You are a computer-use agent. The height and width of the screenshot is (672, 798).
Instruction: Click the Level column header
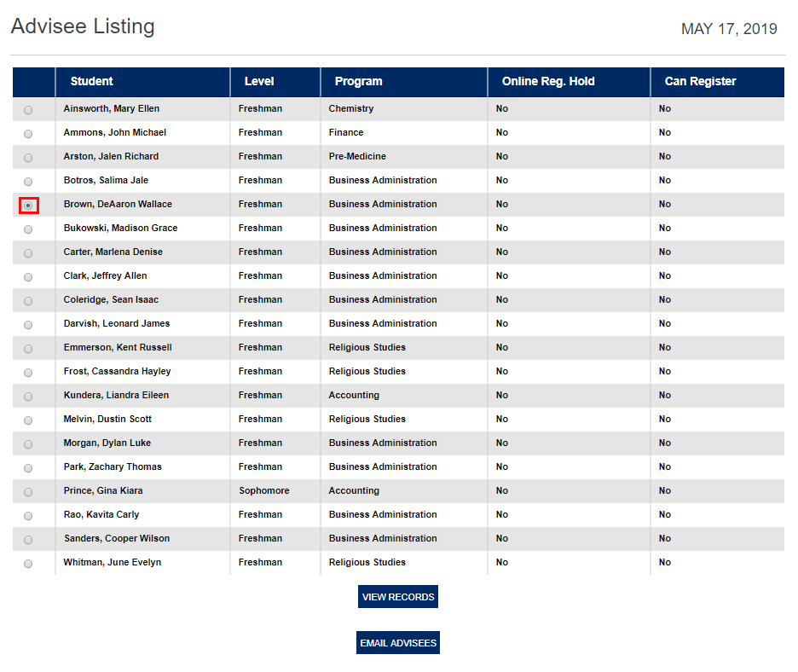click(x=259, y=82)
